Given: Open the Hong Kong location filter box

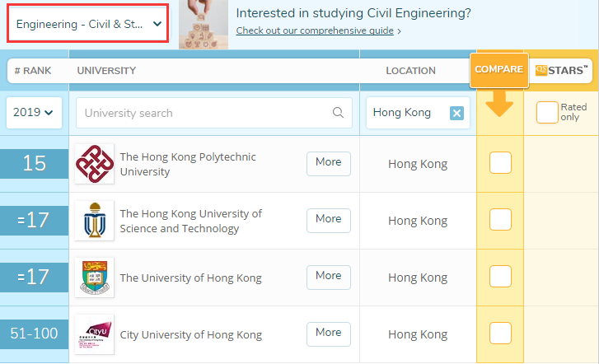Looking at the screenshot, I should (x=418, y=113).
